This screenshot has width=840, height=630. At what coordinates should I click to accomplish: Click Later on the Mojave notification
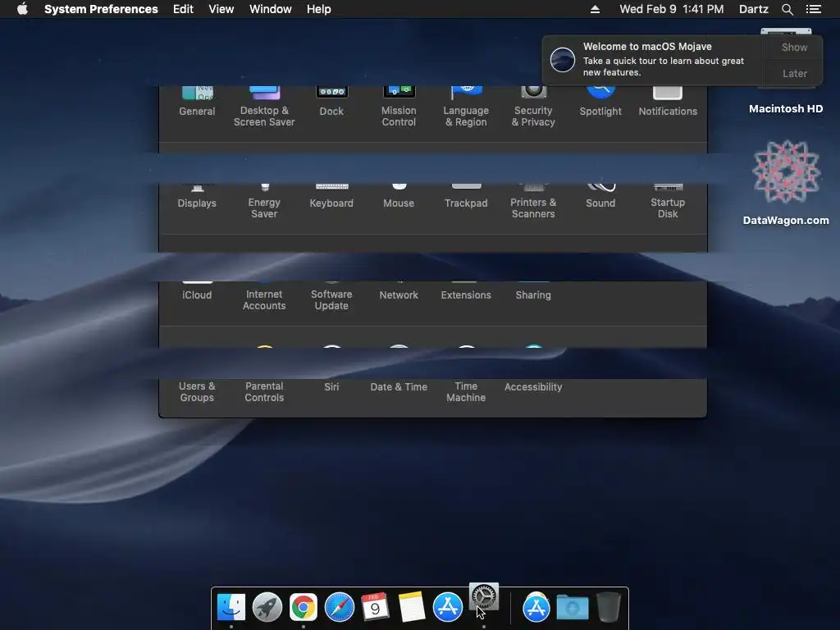[794, 73]
